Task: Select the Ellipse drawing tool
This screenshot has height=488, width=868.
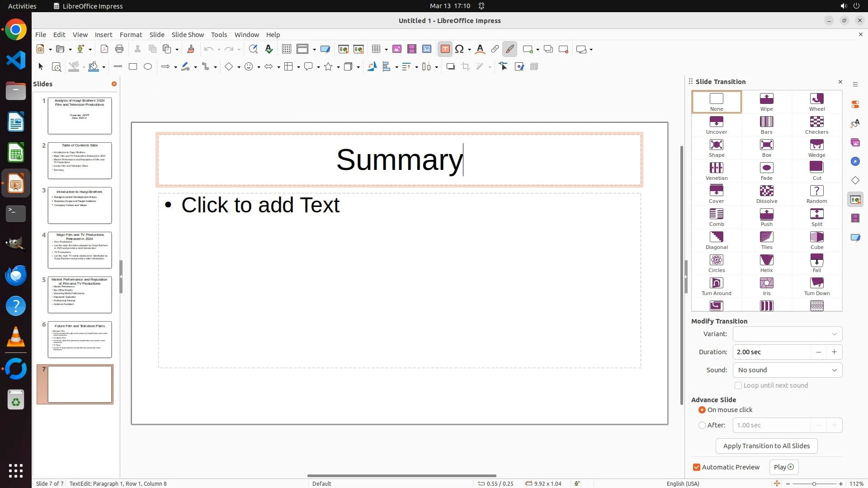Action: pos(148,67)
